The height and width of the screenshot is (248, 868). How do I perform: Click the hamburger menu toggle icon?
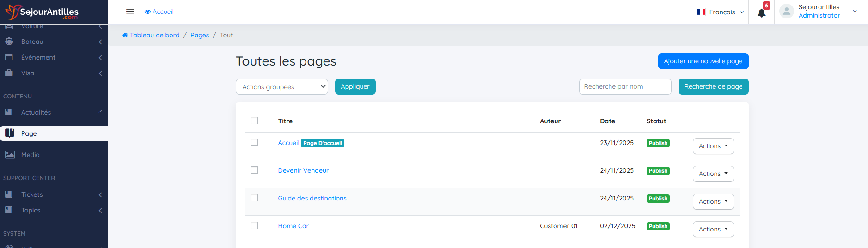(x=130, y=12)
